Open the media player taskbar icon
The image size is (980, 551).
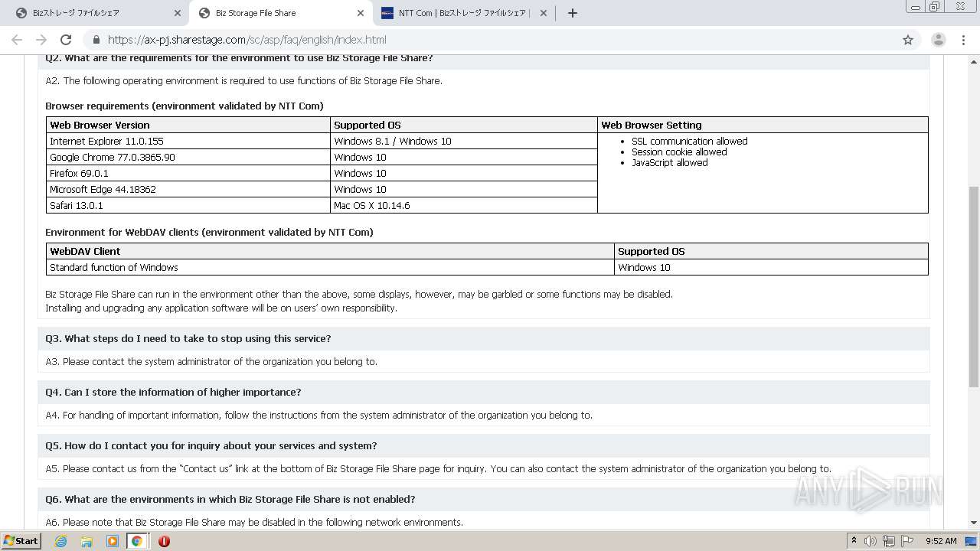point(113,541)
